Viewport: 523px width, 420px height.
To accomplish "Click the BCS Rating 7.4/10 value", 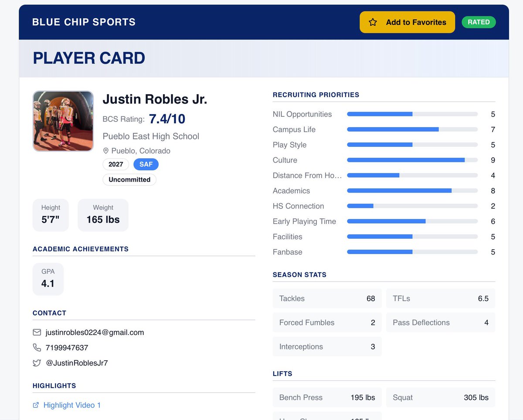I will tap(167, 119).
